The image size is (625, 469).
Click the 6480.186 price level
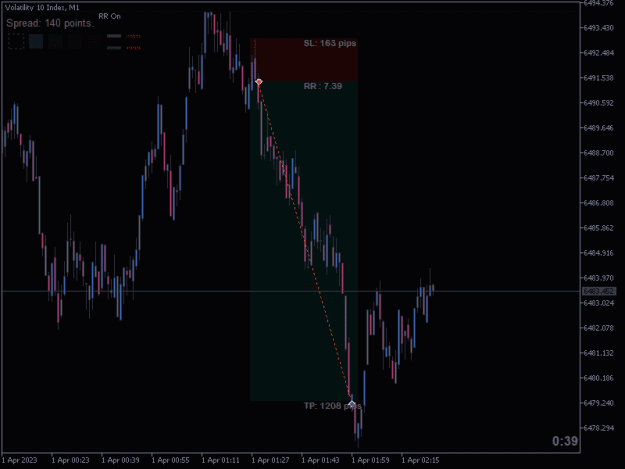[599, 378]
